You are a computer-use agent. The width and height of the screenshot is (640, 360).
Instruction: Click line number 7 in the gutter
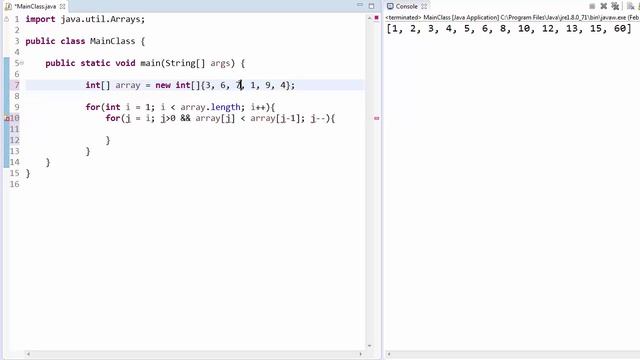pyautogui.click(x=17, y=85)
